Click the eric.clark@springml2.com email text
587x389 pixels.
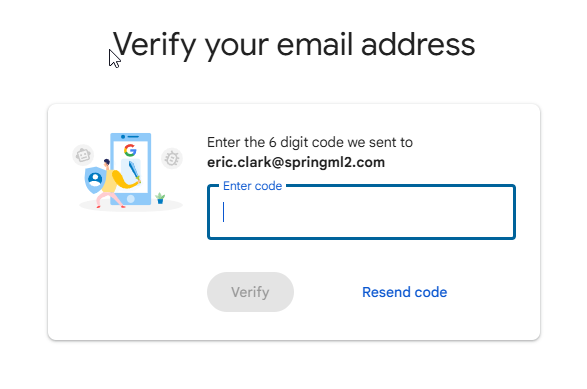(296, 162)
